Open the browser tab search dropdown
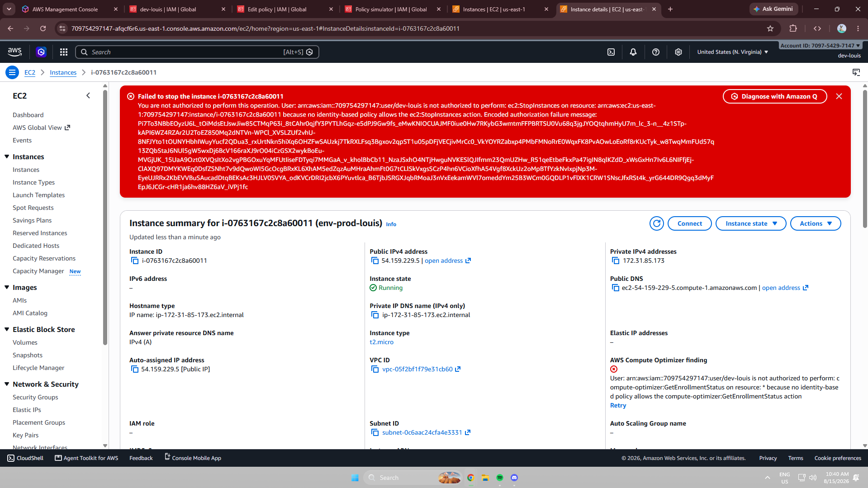Screen dimensions: 868x488 click(9, 9)
